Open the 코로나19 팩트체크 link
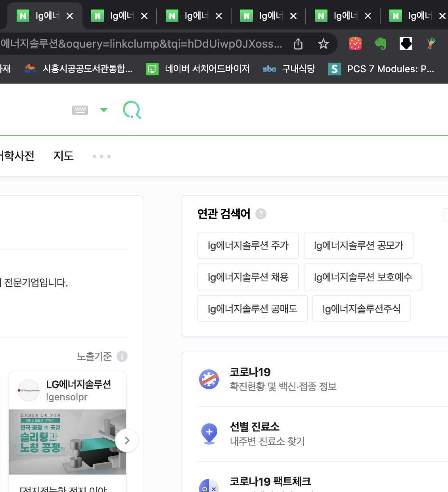Viewport: 448px width, 492px height. click(270, 482)
